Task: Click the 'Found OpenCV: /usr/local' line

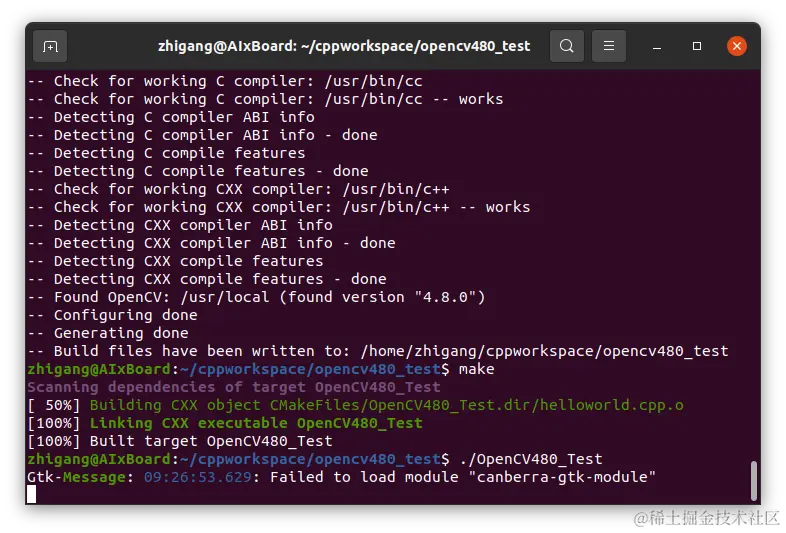Action: point(257,297)
